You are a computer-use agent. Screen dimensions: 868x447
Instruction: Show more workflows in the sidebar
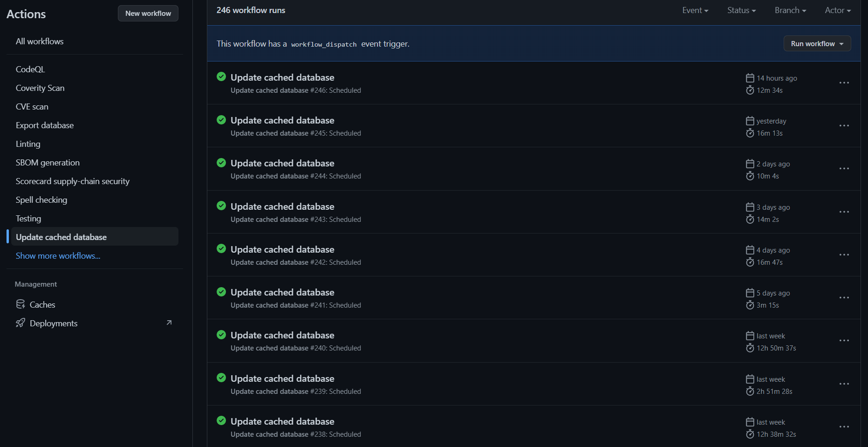[58, 255]
